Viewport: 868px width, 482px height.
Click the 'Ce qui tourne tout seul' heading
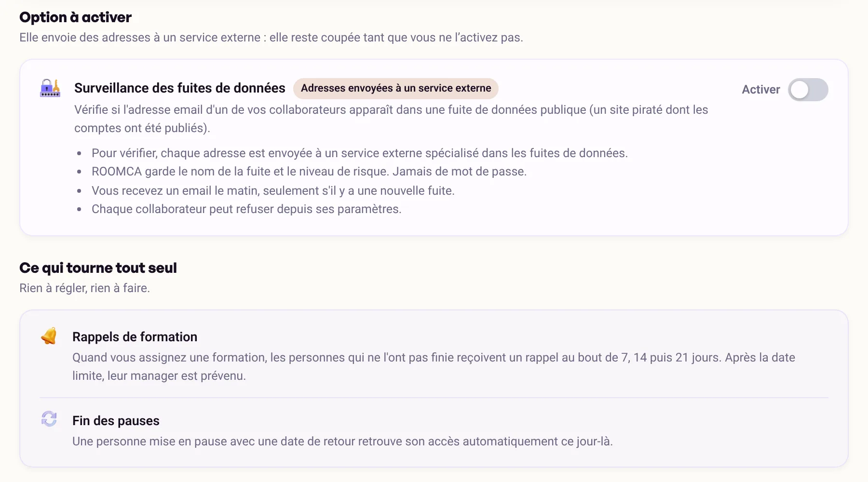pyautogui.click(x=98, y=268)
